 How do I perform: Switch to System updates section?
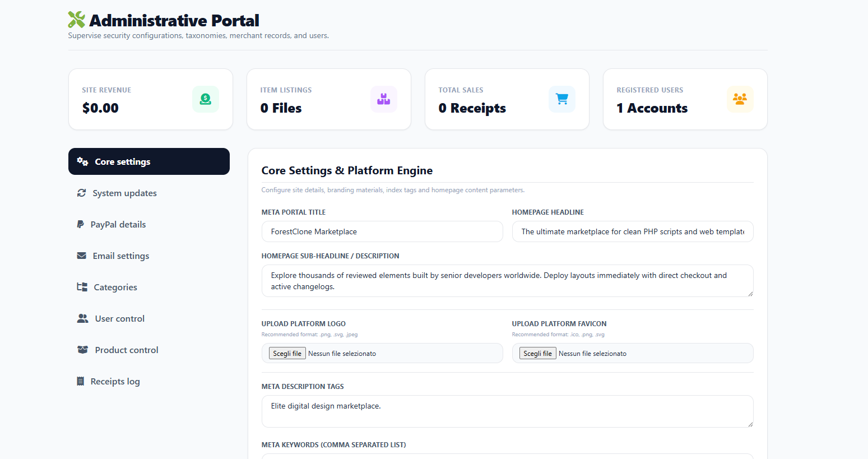pos(149,193)
